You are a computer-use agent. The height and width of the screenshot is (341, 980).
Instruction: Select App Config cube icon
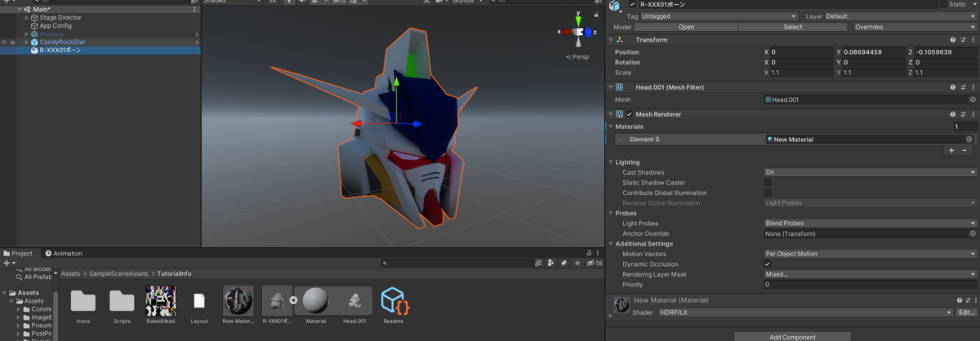pos(34,25)
